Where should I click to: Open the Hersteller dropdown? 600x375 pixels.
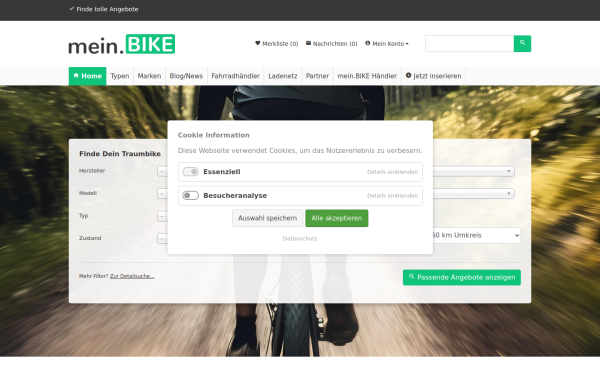(162, 171)
